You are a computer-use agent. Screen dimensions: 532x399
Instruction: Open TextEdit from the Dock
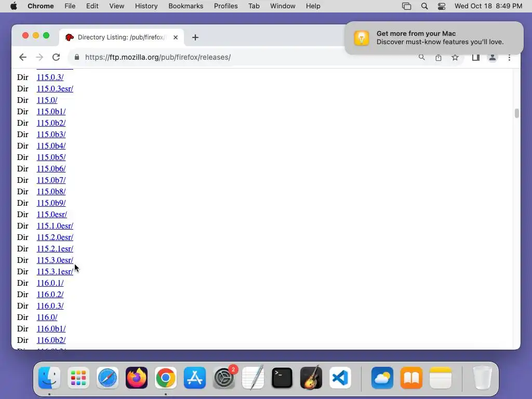tap(253, 378)
